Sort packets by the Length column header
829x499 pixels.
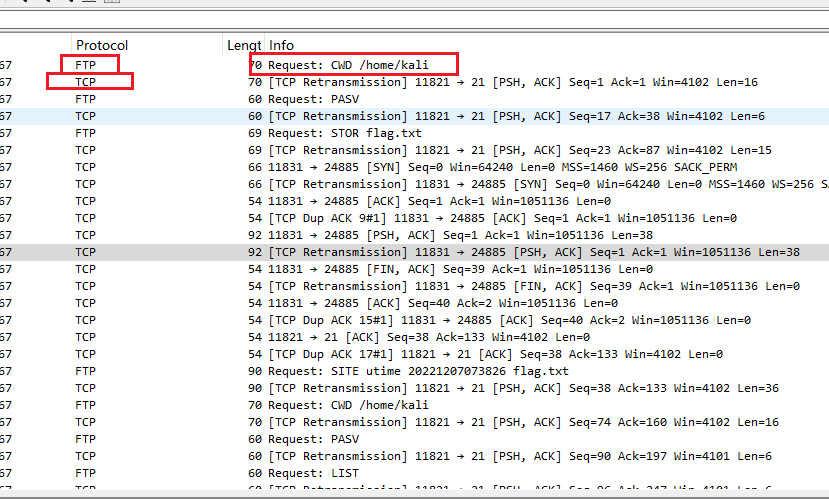[243, 45]
